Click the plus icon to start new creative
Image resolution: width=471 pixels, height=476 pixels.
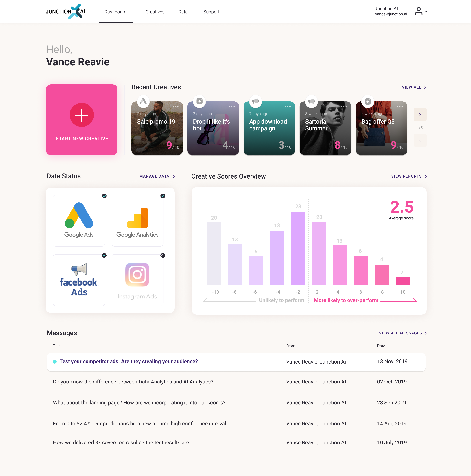pyautogui.click(x=82, y=115)
